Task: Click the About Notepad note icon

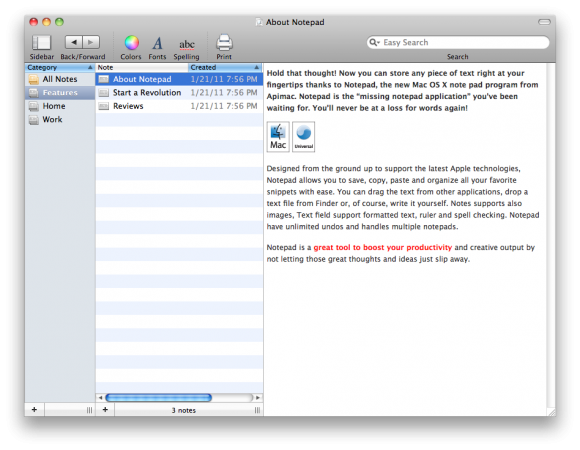Action: point(104,79)
